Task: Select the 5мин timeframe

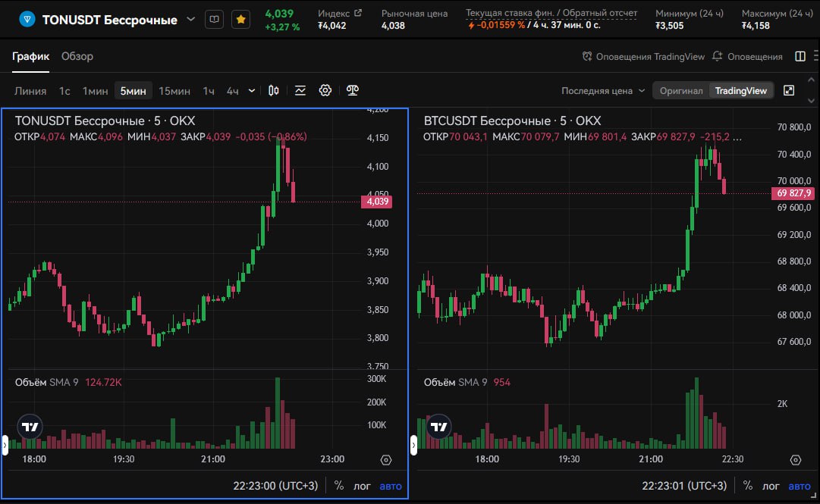Action: [134, 91]
